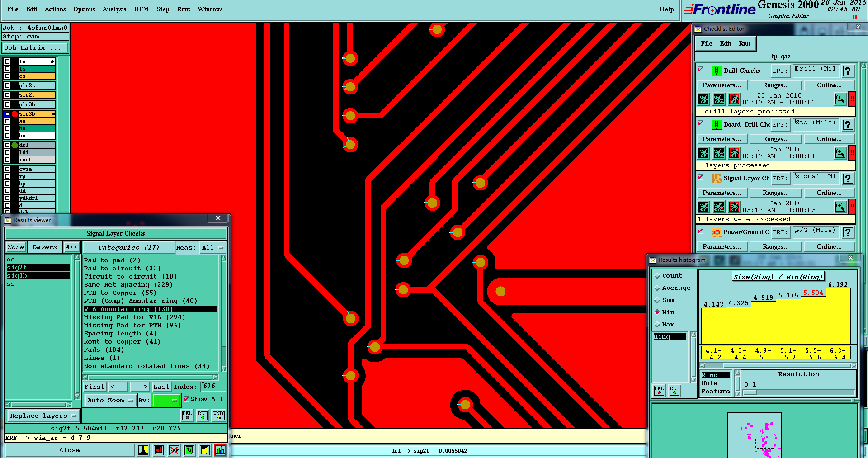Image resolution: width=868 pixels, height=458 pixels.
Task: Select the Average radio option
Action: (657, 288)
